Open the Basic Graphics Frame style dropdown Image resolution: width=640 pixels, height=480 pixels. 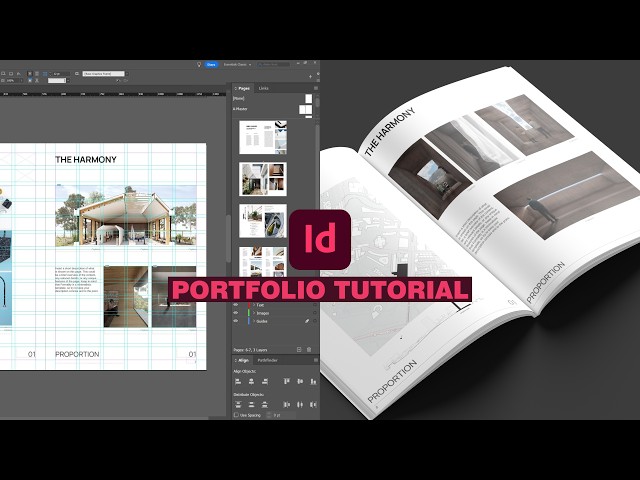pyautogui.click(x=105, y=74)
